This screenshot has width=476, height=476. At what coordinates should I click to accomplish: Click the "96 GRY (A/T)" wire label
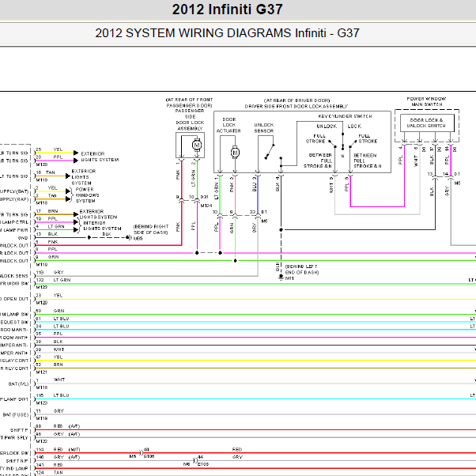58,434
